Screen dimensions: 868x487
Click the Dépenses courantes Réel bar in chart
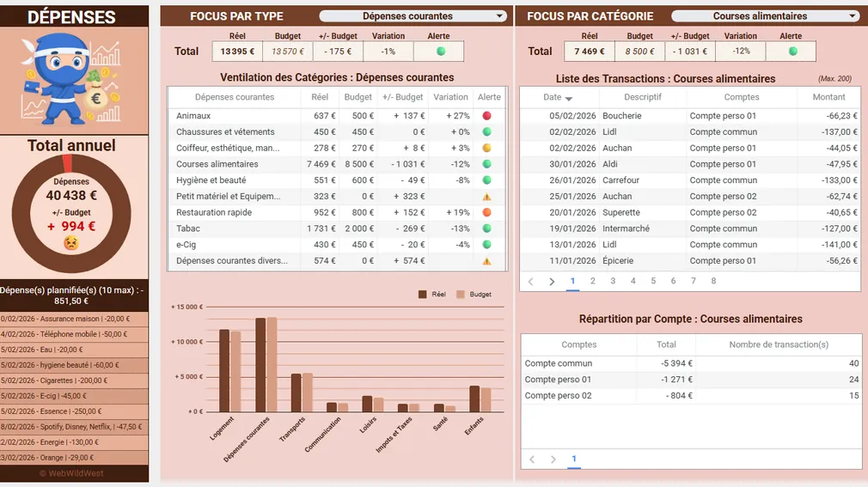click(260, 365)
